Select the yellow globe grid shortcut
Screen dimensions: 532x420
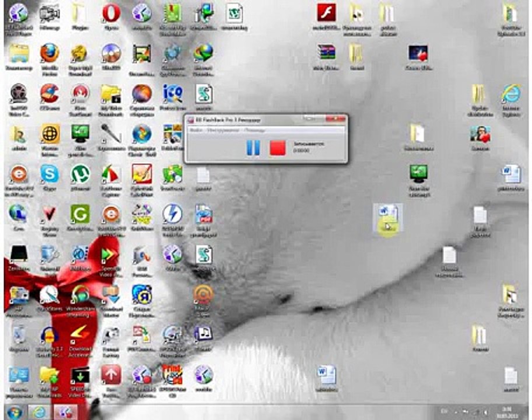tap(50, 134)
